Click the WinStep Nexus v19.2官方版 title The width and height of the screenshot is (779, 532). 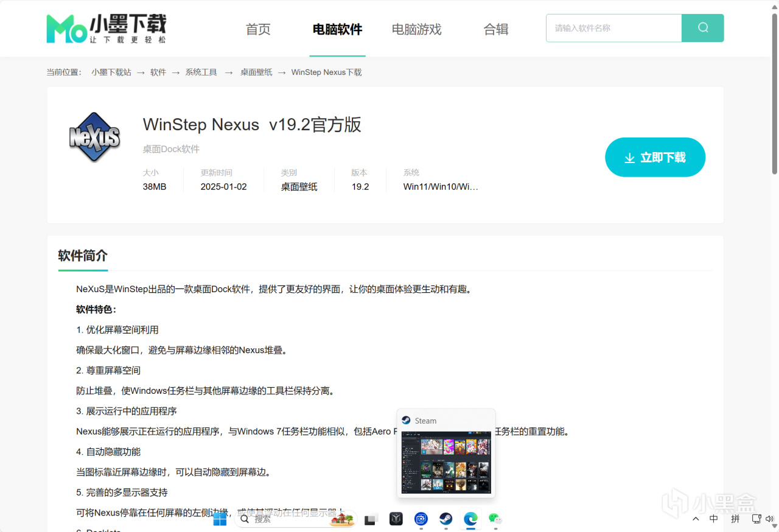(x=252, y=125)
